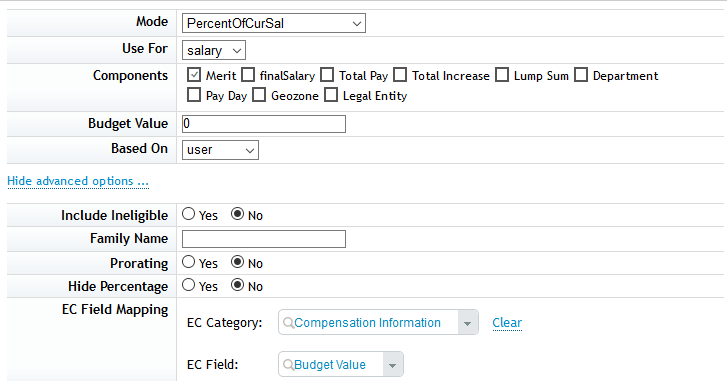
Task: Open EC Category dropdown arrow
Action: coord(468,323)
